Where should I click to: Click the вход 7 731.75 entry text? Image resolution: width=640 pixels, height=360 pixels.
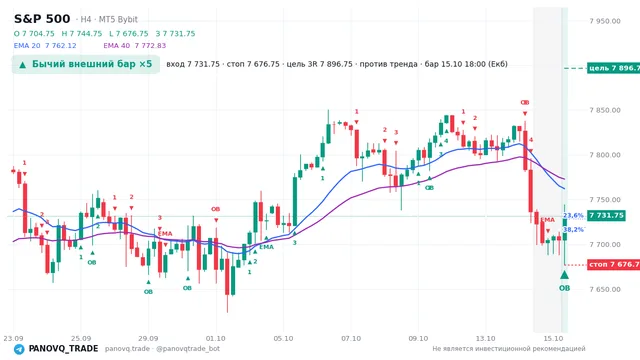[193, 64]
